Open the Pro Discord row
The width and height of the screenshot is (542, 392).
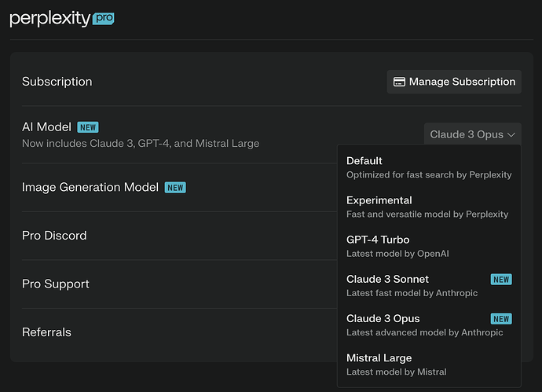[x=54, y=236]
